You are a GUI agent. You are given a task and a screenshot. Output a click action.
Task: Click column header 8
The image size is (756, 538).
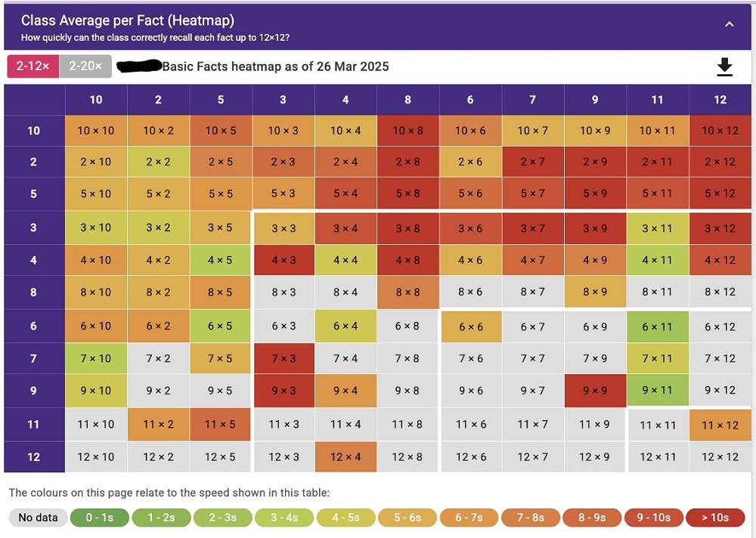point(407,100)
